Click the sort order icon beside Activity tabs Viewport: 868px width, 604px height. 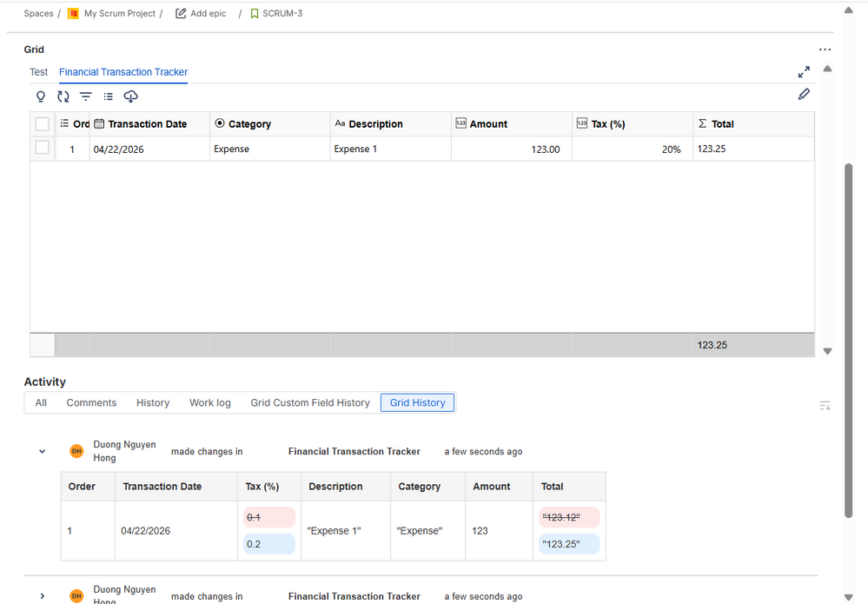(825, 406)
